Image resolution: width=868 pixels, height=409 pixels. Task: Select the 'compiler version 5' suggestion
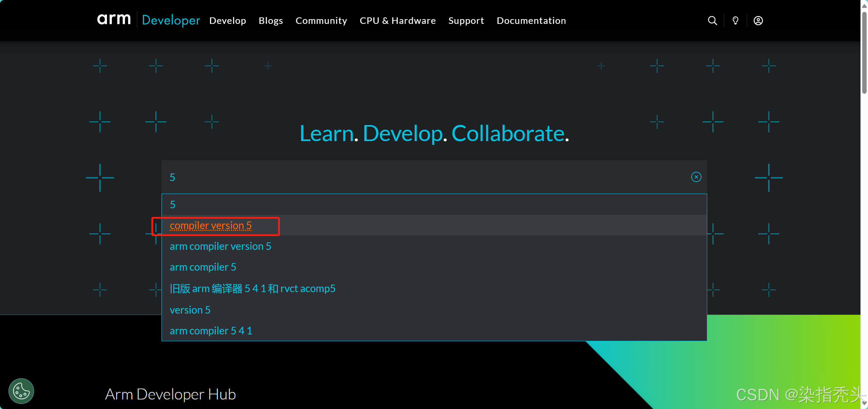[x=211, y=226]
